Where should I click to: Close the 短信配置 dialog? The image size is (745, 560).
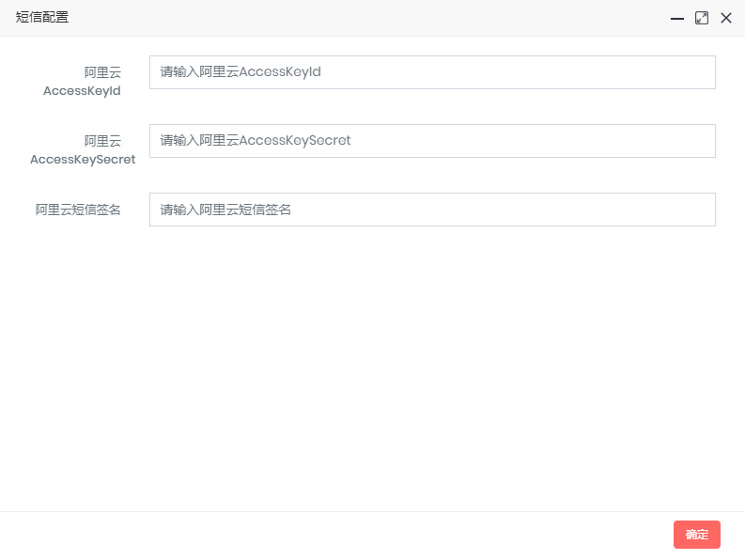pos(725,18)
